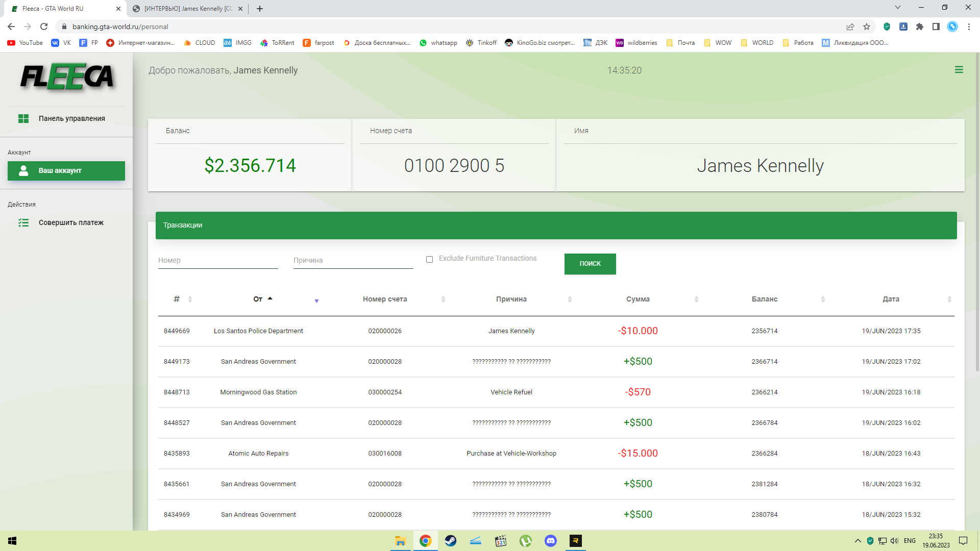Open Совершить платеж action
Screen dimensions: 980x551
pyautogui.click(x=66, y=222)
